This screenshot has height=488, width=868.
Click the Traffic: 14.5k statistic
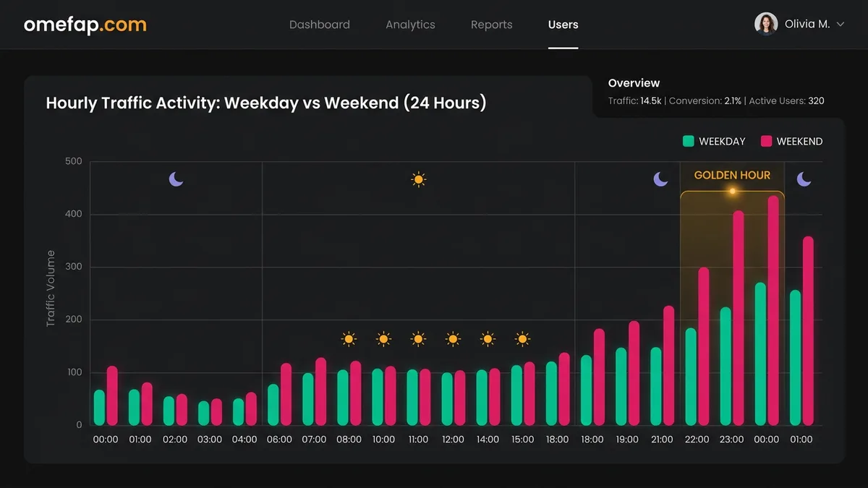635,101
